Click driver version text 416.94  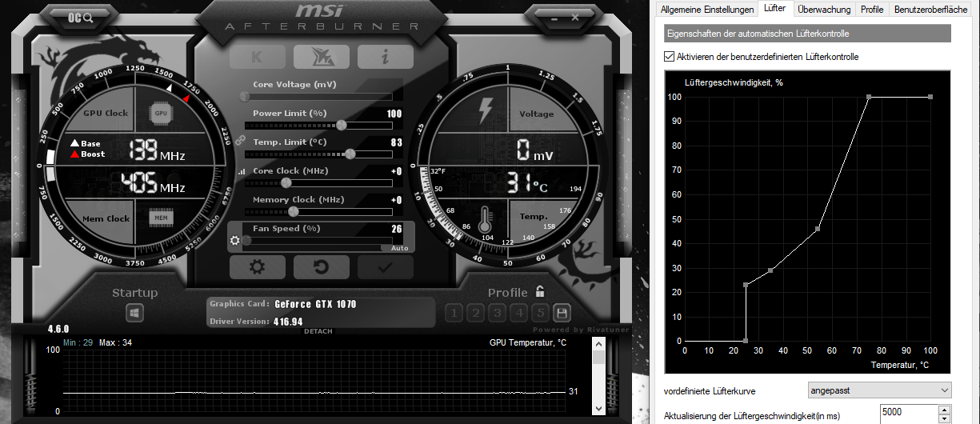289,321
